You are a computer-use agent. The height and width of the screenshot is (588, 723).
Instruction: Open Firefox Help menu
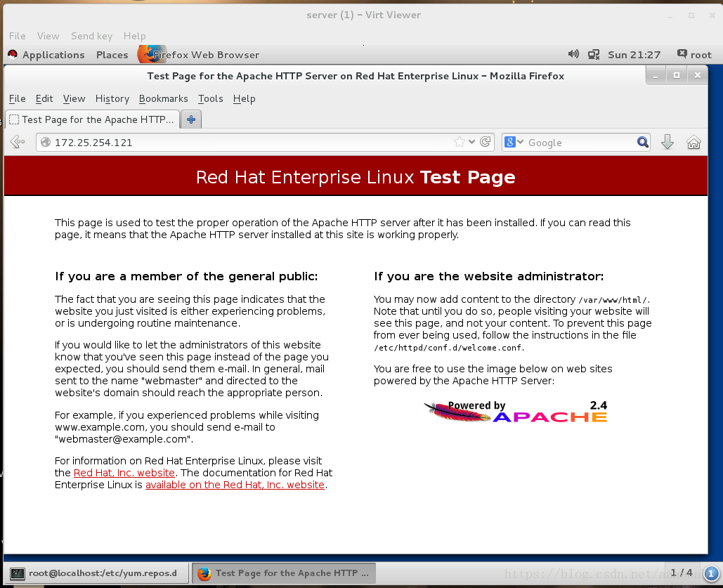click(245, 98)
